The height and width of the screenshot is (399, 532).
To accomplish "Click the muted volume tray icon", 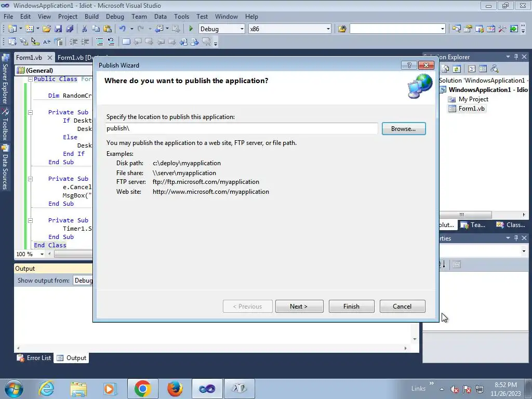I will tap(455, 390).
